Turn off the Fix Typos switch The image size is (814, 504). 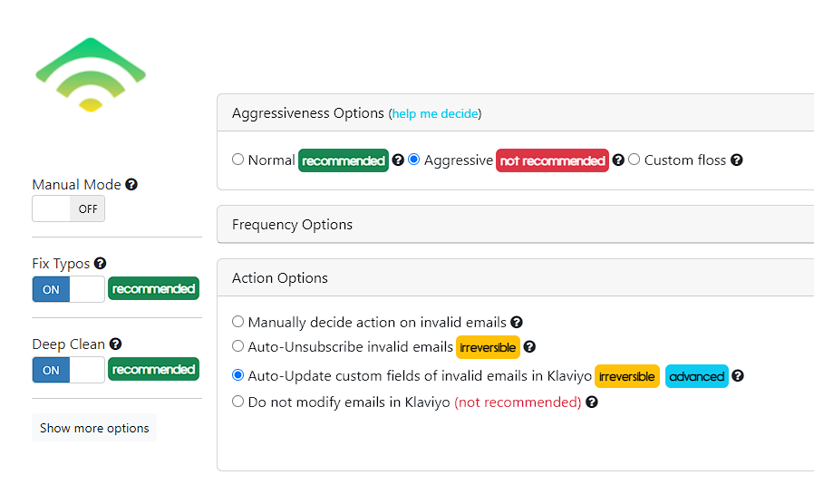pos(69,289)
